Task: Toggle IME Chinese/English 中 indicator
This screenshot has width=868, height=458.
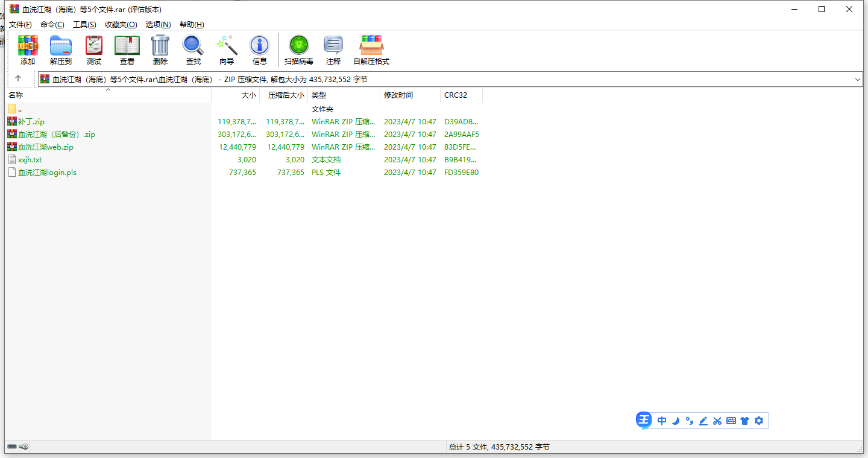Action: click(662, 421)
